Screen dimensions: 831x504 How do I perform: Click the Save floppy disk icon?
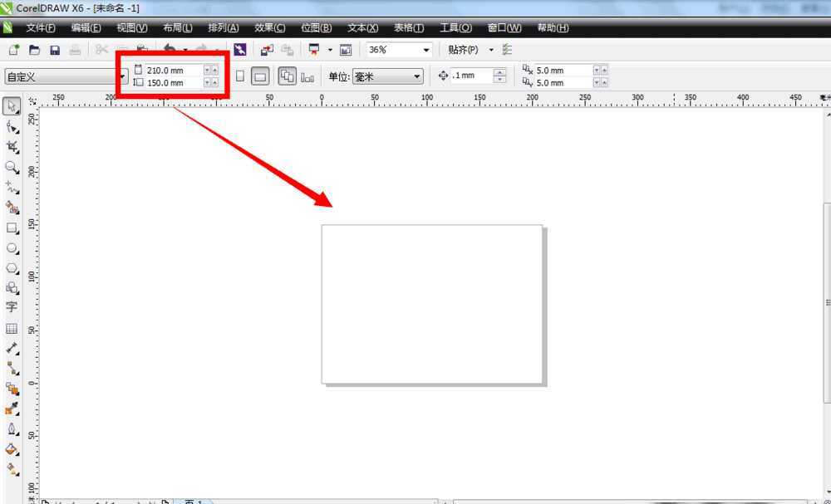(x=55, y=51)
